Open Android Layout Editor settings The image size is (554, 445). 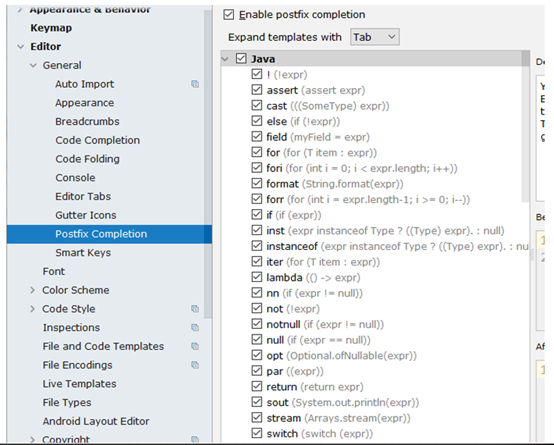[x=96, y=421]
